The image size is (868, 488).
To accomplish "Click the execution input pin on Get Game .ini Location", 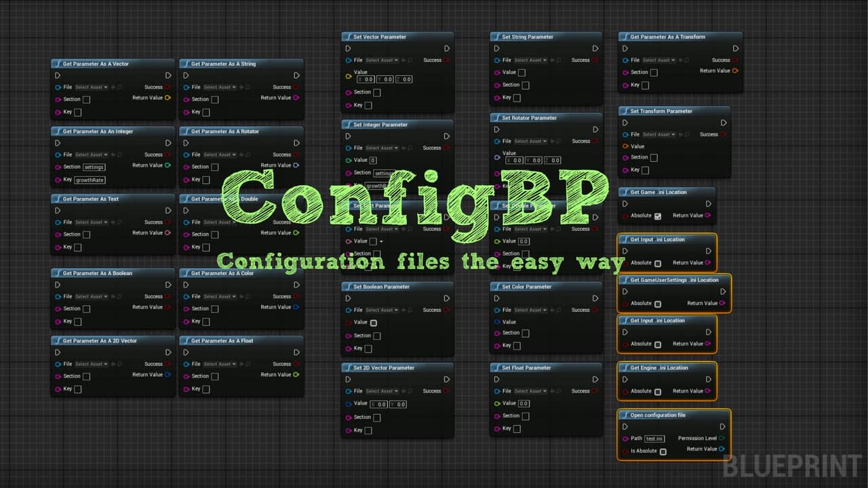I will (x=625, y=203).
